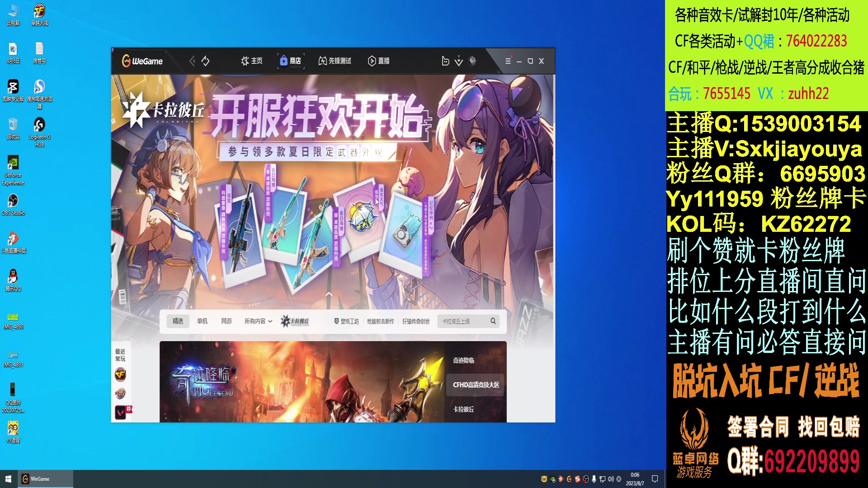Launch YY语音 from the desktop
The image size is (868, 488).
[x=13, y=432]
